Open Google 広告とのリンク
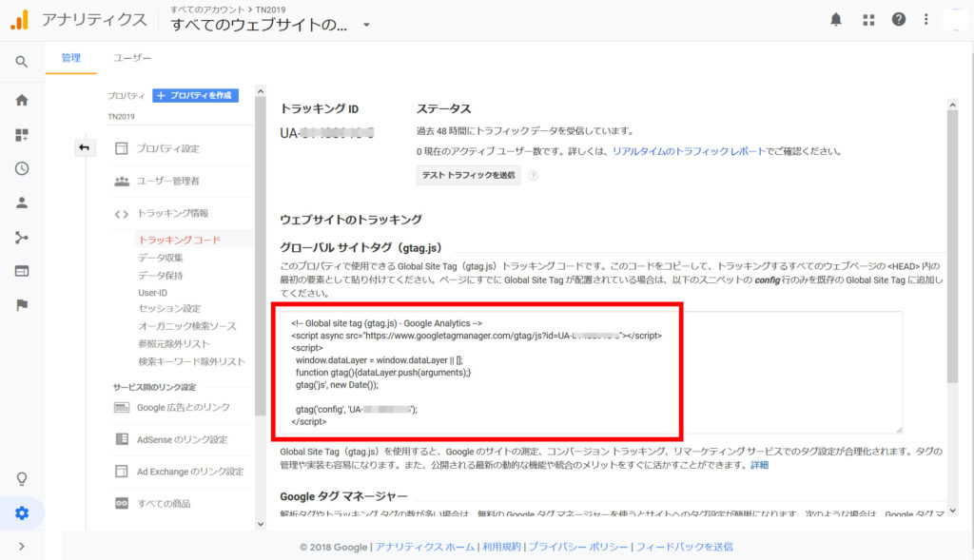974x560 pixels. [184, 407]
